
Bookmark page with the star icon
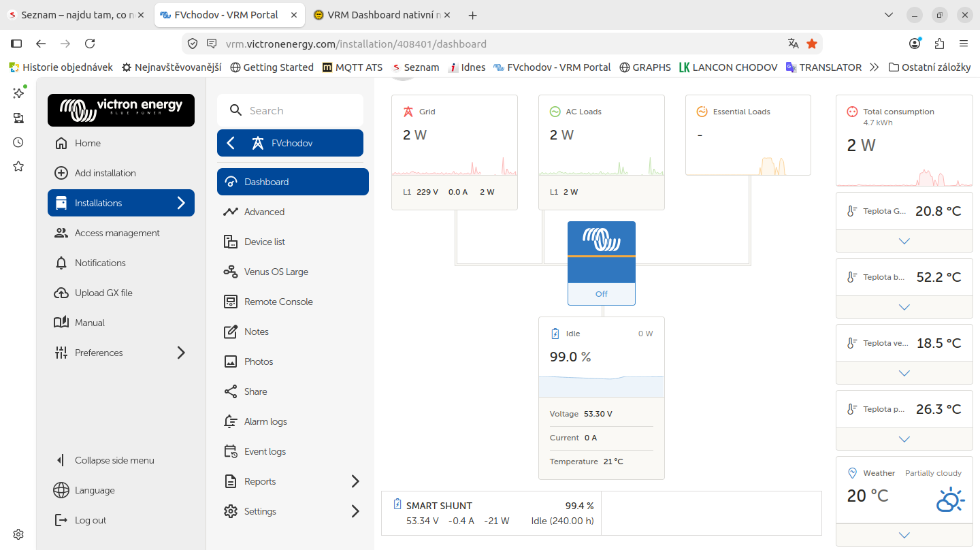click(812, 44)
